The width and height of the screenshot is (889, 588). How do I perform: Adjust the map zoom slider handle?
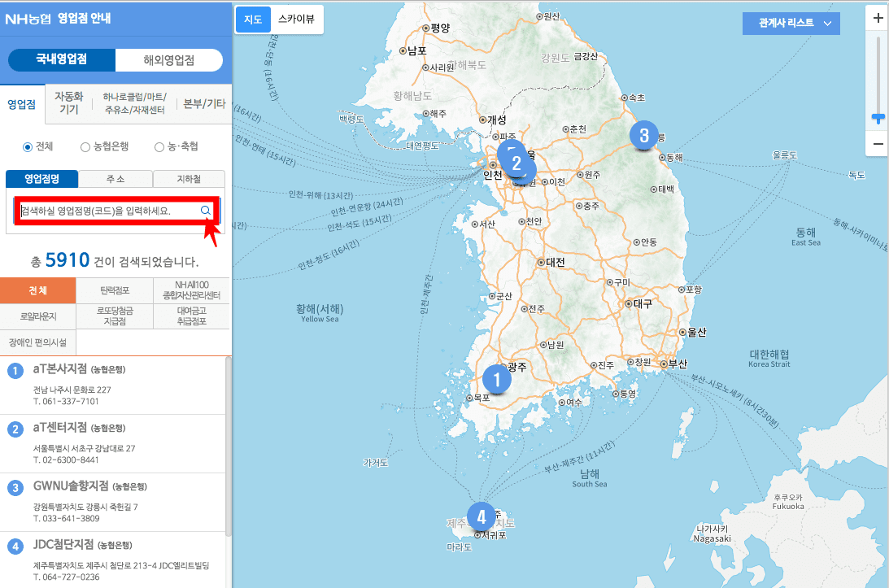(x=878, y=118)
